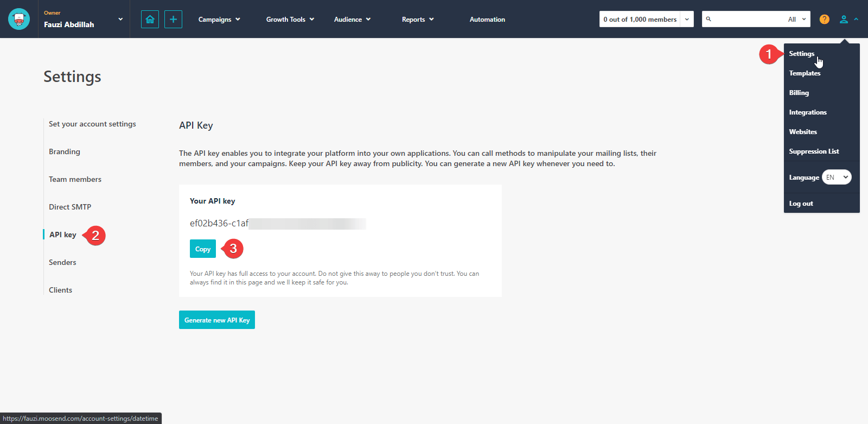Open the search filter All dropdown

click(797, 19)
